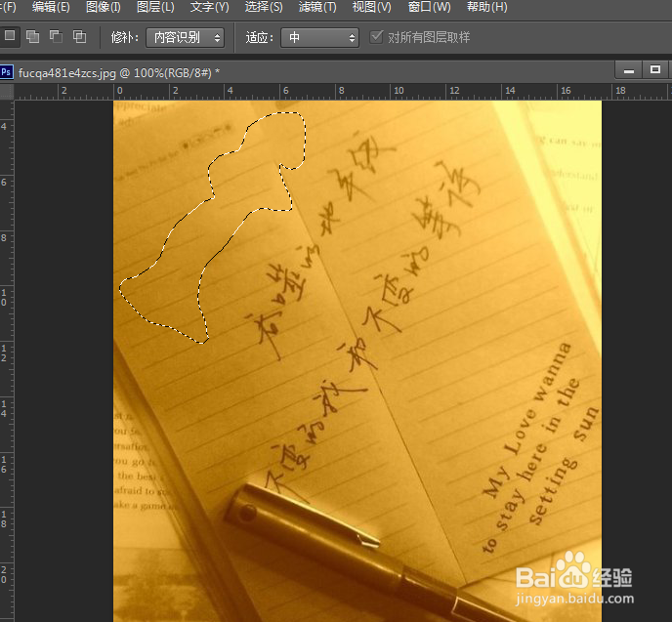Select the New selection mode icon
The image size is (672, 622).
(9, 36)
